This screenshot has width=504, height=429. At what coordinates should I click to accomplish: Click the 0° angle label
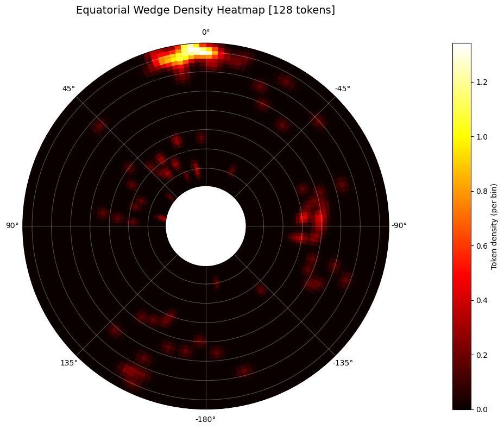pyautogui.click(x=206, y=31)
